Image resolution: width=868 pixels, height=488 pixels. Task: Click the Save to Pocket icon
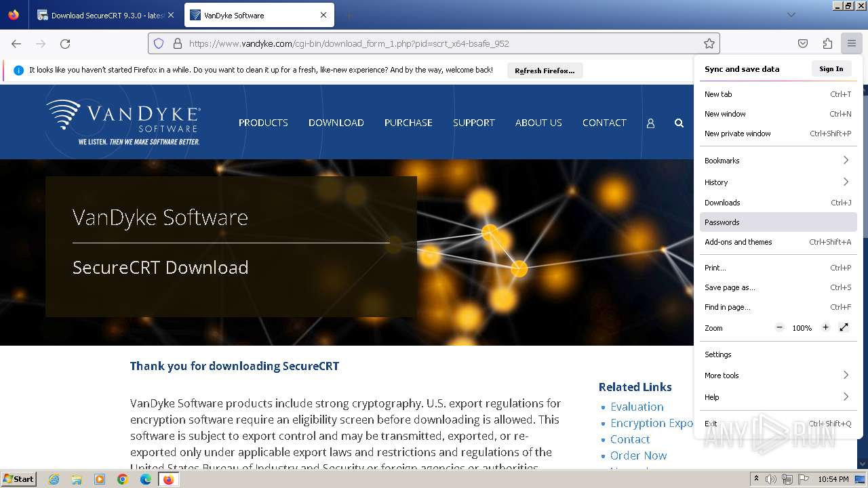pyautogui.click(x=803, y=43)
